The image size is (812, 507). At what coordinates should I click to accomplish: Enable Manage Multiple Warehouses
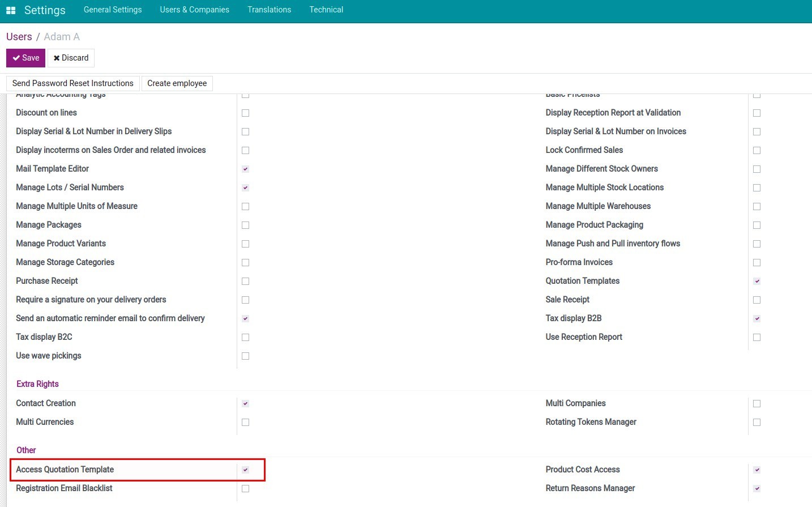[757, 206]
